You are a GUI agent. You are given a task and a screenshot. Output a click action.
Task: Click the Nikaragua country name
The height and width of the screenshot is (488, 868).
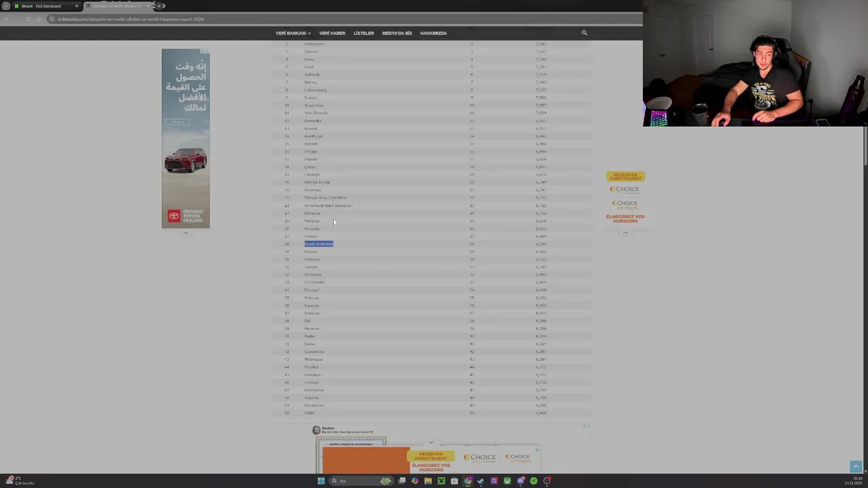[x=313, y=359]
